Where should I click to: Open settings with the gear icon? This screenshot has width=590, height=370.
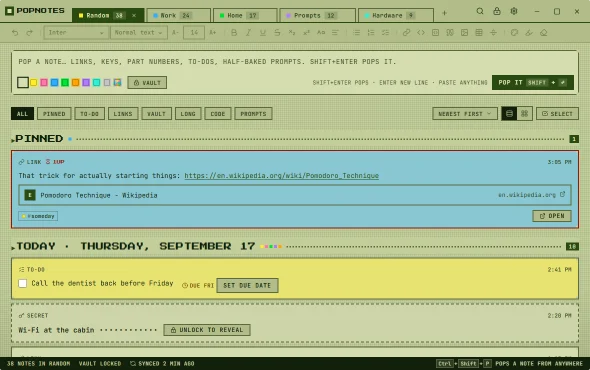pos(514,11)
